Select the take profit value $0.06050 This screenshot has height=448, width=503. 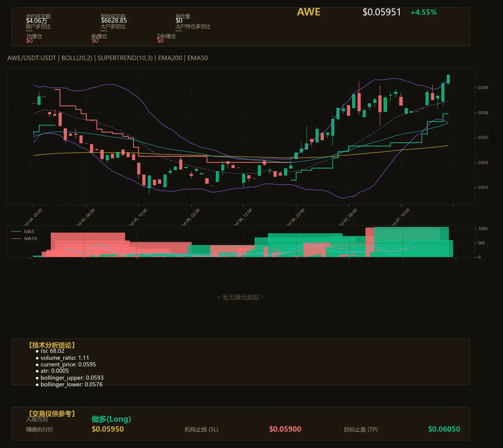coord(444,429)
